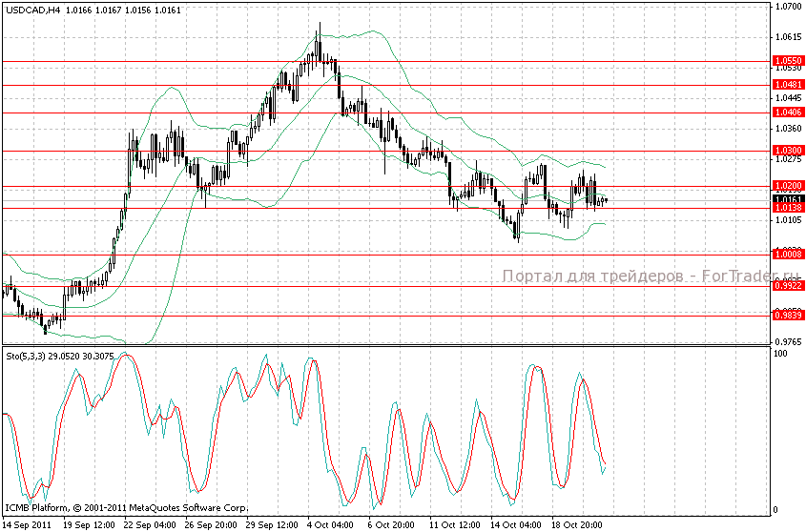The image size is (806, 532).
Task: Click the 1.0138 red price level label
Action: coord(788,208)
